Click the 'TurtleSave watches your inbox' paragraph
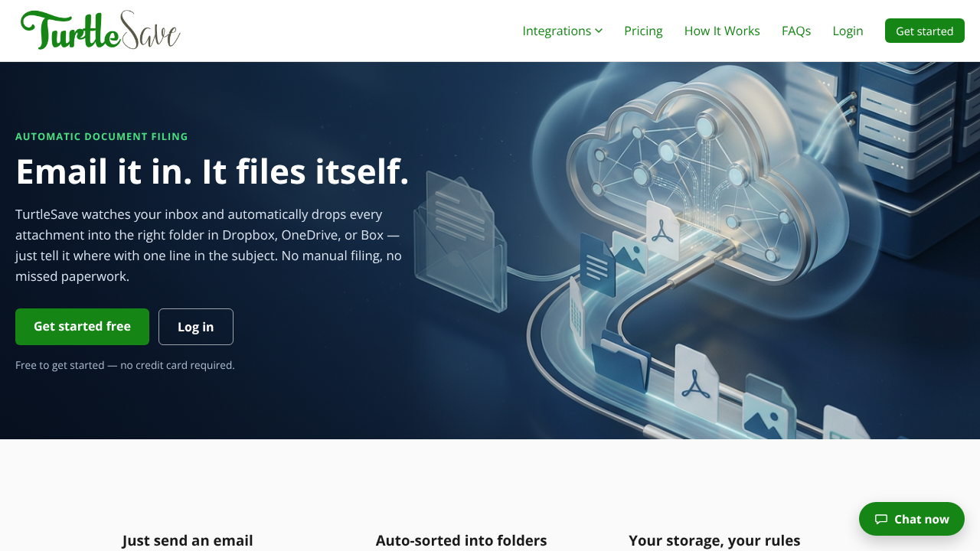The width and height of the screenshot is (980, 551). point(208,245)
